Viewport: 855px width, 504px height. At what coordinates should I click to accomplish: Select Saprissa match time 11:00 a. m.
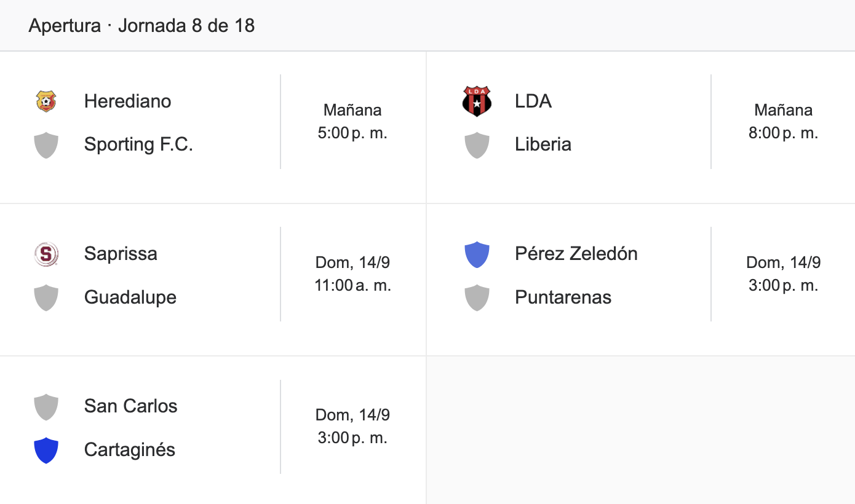[x=352, y=285]
